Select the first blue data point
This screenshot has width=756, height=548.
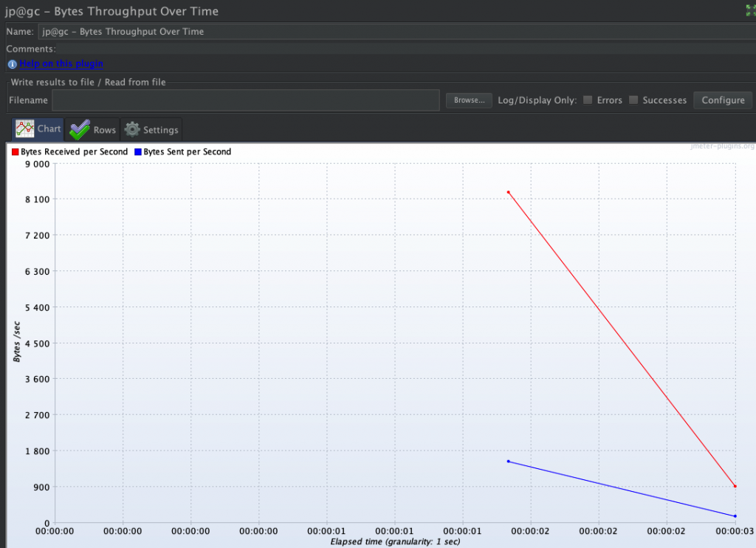(509, 461)
